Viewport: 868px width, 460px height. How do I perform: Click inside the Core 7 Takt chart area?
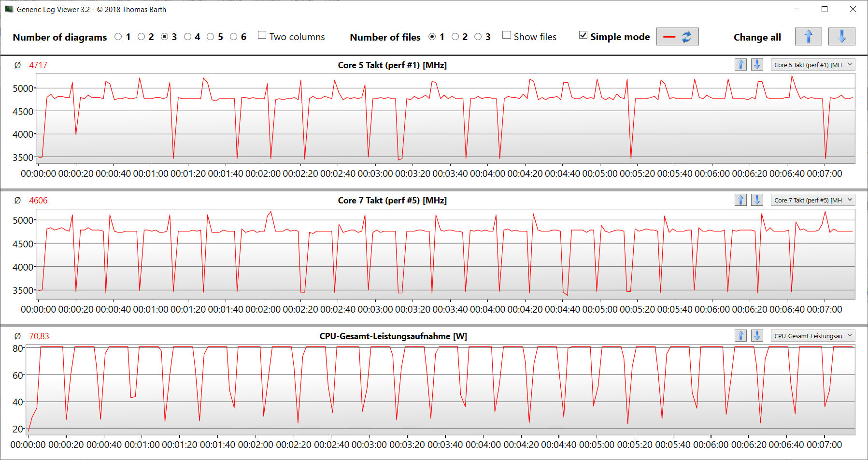tap(446, 254)
